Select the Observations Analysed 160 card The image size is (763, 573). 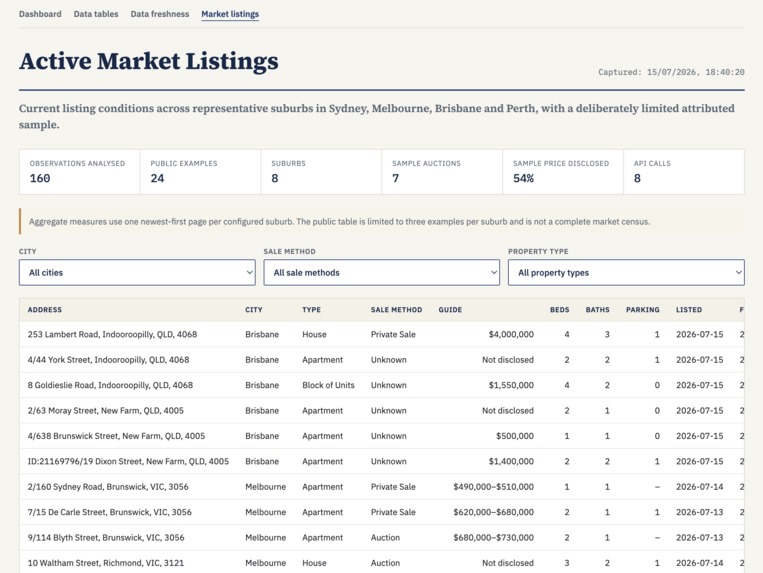tap(80, 172)
